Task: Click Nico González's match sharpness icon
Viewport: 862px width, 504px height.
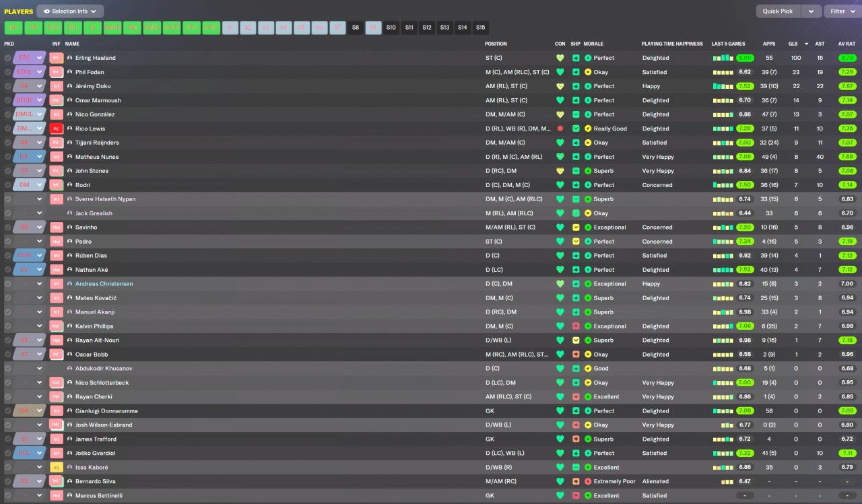Action: point(576,114)
